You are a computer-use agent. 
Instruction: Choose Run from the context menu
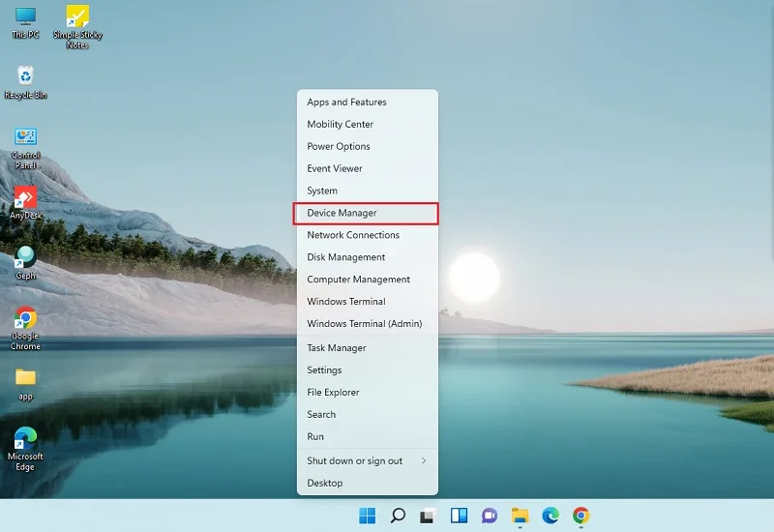pyautogui.click(x=368, y=437)
